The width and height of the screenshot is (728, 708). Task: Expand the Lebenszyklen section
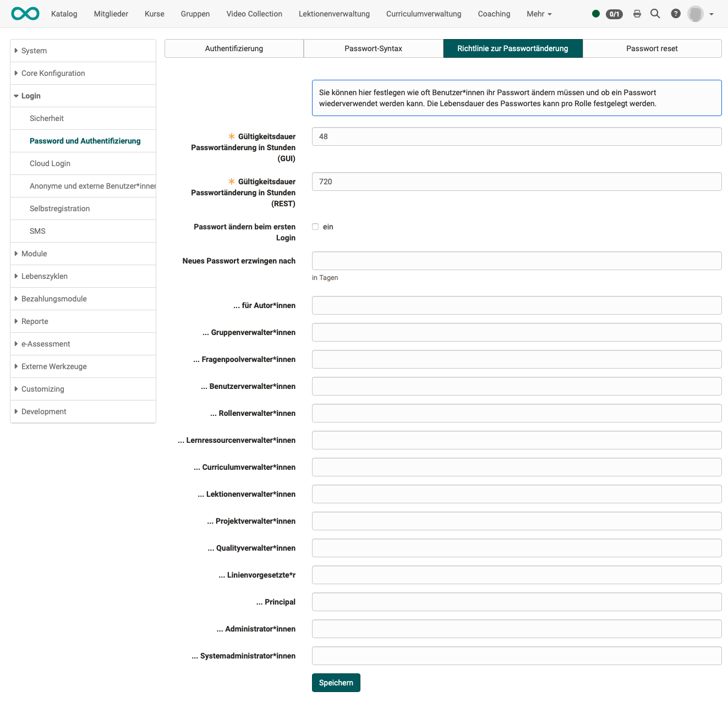click(83, 276)
